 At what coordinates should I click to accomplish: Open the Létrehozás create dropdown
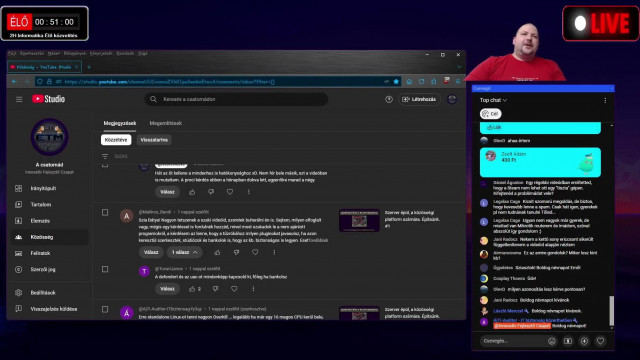coord(420,99)
